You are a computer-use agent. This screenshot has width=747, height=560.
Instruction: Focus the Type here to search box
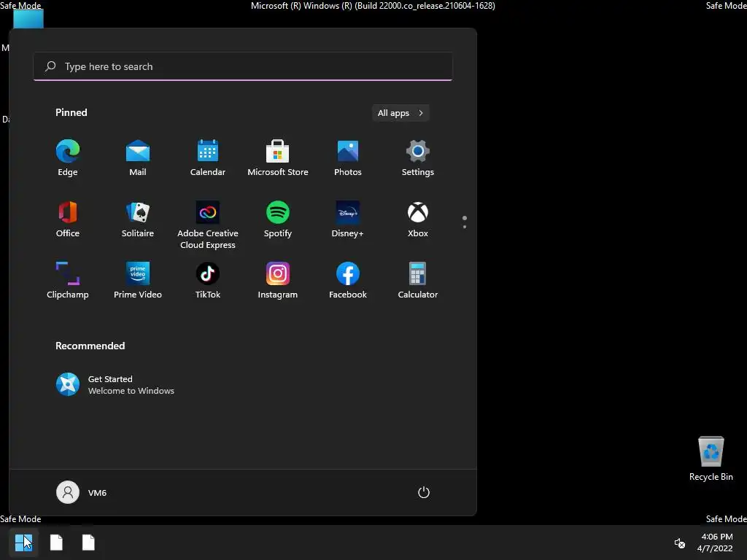[243, 66]
